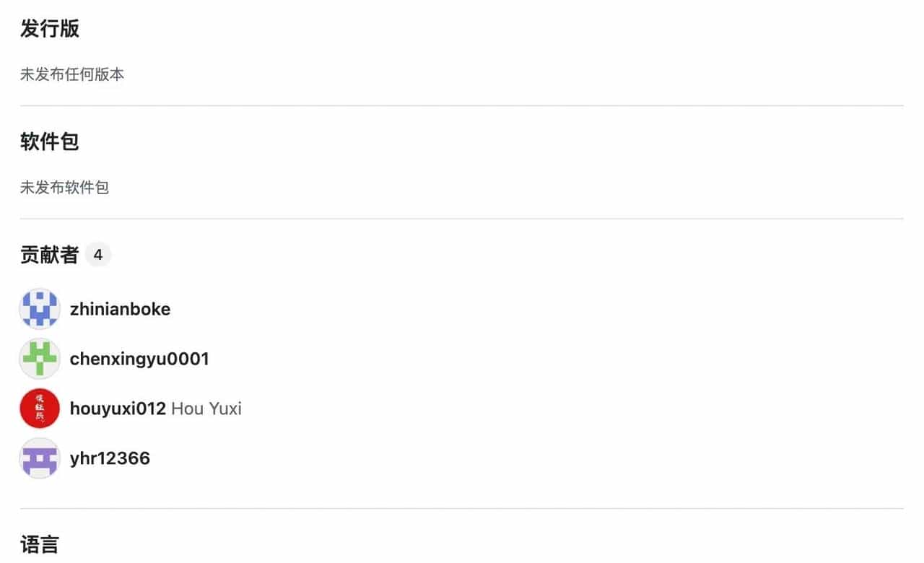This screenshot has width=924, height=563.
Task: Click chenxingyu0001's green identicon avatar
Action: coord(40,359)
